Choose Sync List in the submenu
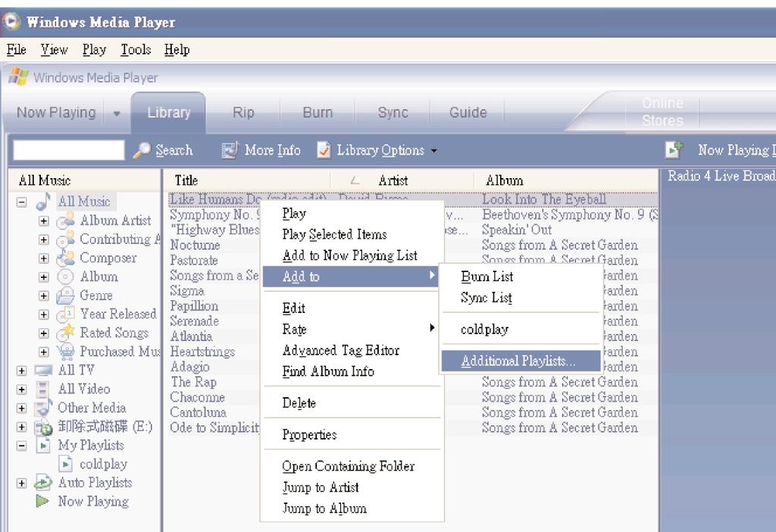This screenshot has width=776, height=532. point(521,297)
